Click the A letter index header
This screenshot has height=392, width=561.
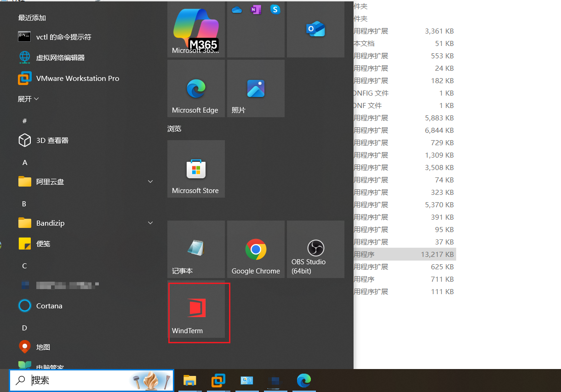pyautogui.click(x=25, y=162)
